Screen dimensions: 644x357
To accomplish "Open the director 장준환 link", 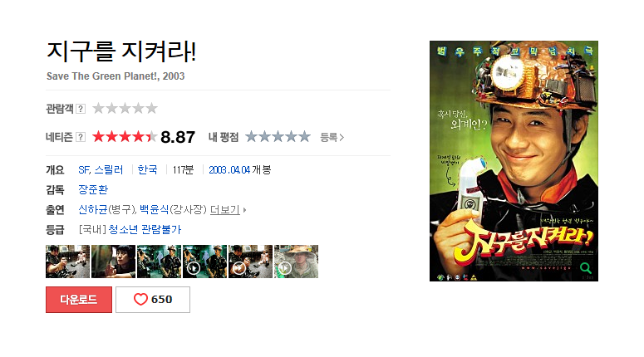I will click(93, 189).
